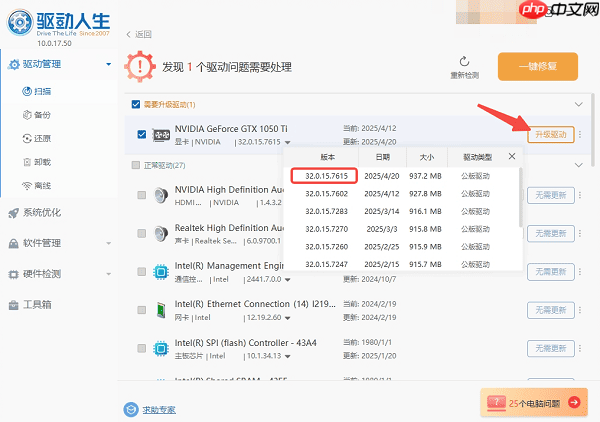Open more options for SPI Controller row
The image size is (600, 422).
click(580, 349)
